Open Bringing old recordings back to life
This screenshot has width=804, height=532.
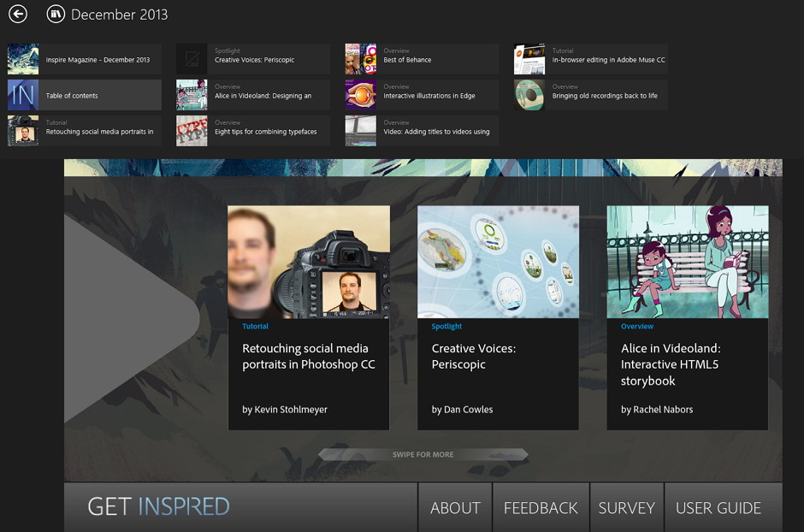[x=591, y=95]
